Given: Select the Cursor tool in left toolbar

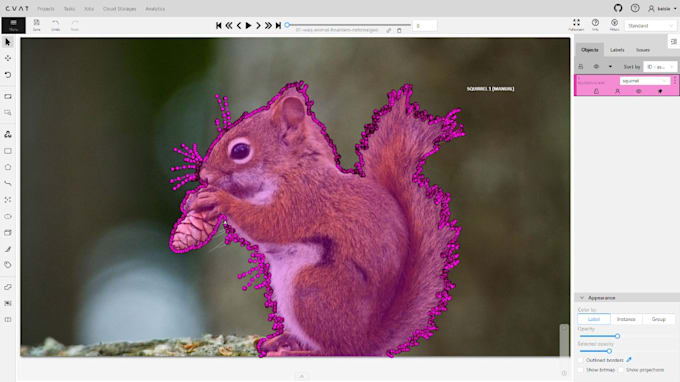Looking at the screenshot, I should [8, 42].
